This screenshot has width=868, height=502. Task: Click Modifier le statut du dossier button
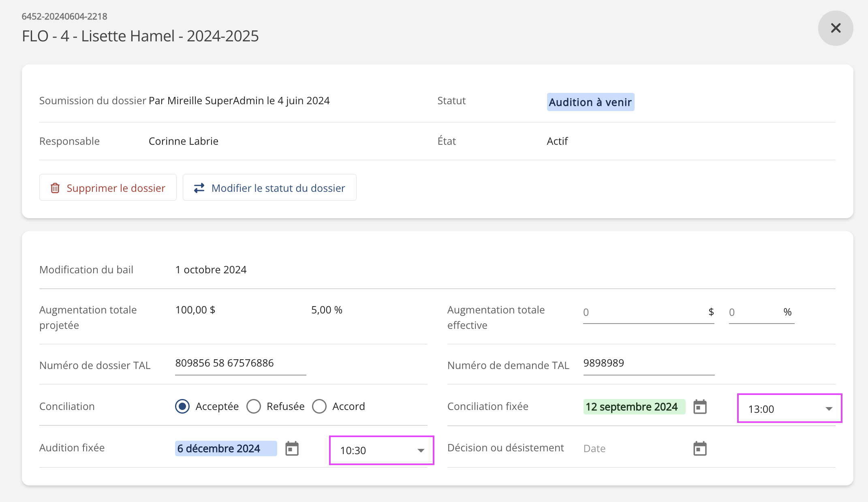coord(269,188)
